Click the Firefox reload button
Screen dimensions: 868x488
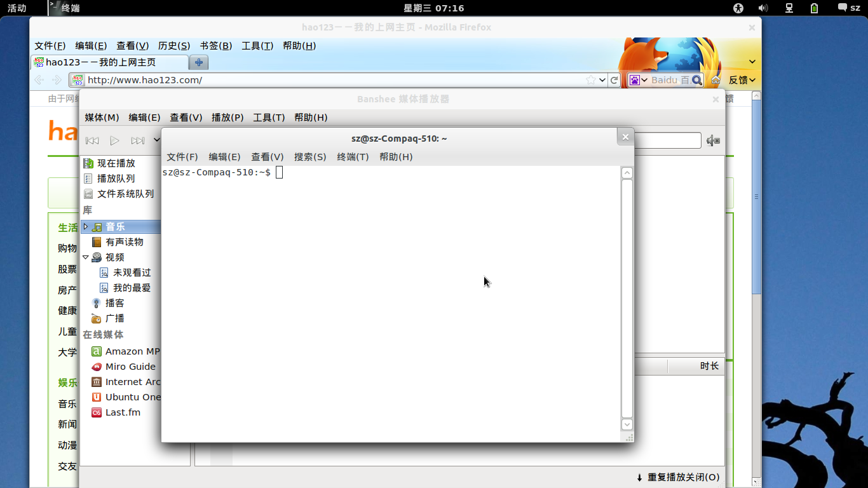tap(614, 80)
